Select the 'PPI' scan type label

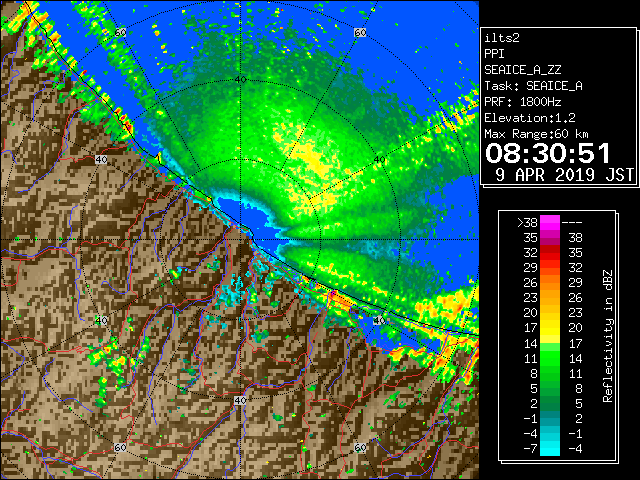tap(494, 54)
